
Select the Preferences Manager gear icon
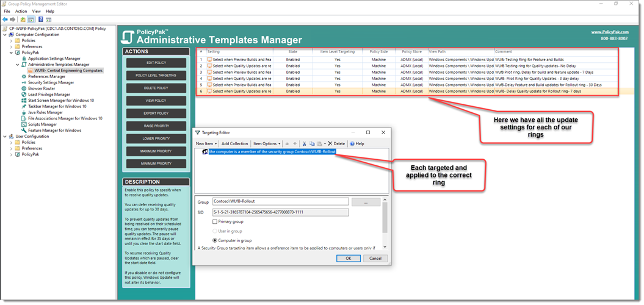(24, 76)
